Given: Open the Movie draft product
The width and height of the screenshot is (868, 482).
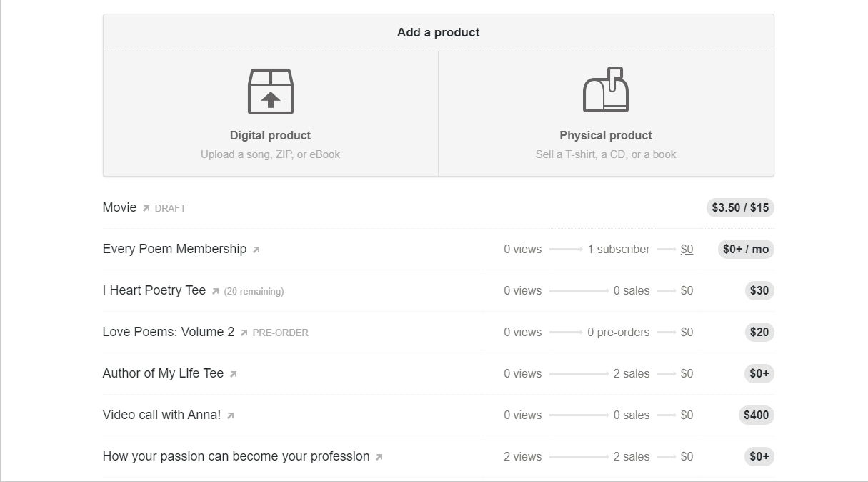Looking at the screenshot, I should pos(119,207).
